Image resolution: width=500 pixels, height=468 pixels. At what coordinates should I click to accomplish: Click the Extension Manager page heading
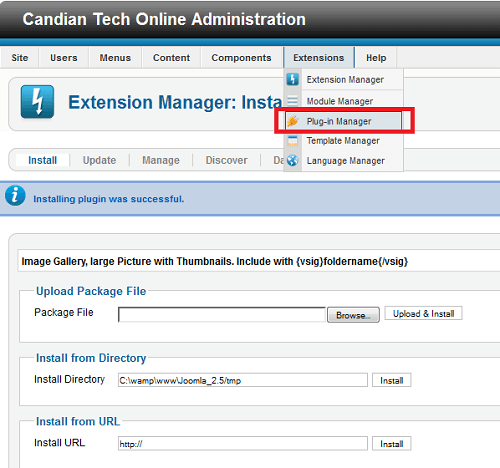click(x=175, y=102)
